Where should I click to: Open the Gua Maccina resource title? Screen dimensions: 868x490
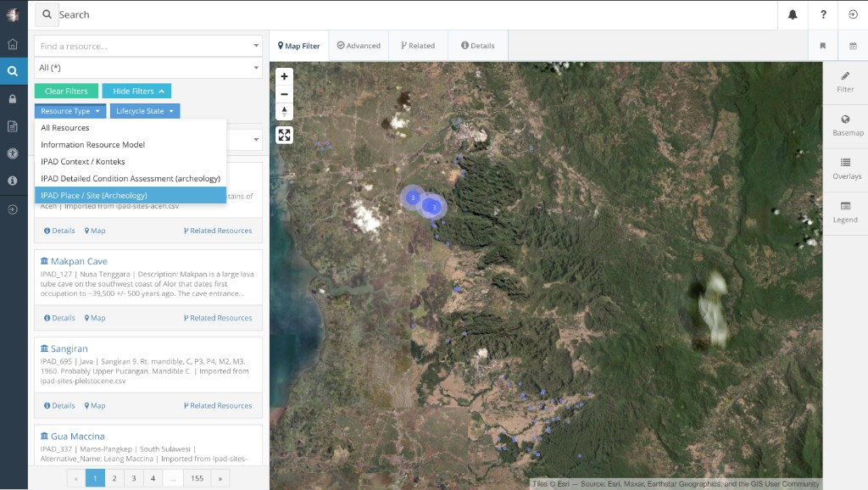(77, 437)
